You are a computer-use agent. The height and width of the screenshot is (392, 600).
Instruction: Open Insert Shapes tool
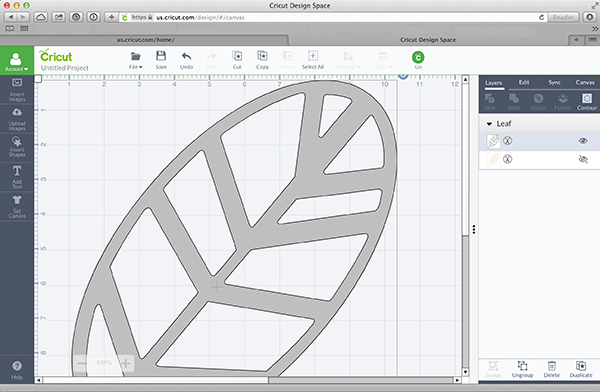(17, 147)
